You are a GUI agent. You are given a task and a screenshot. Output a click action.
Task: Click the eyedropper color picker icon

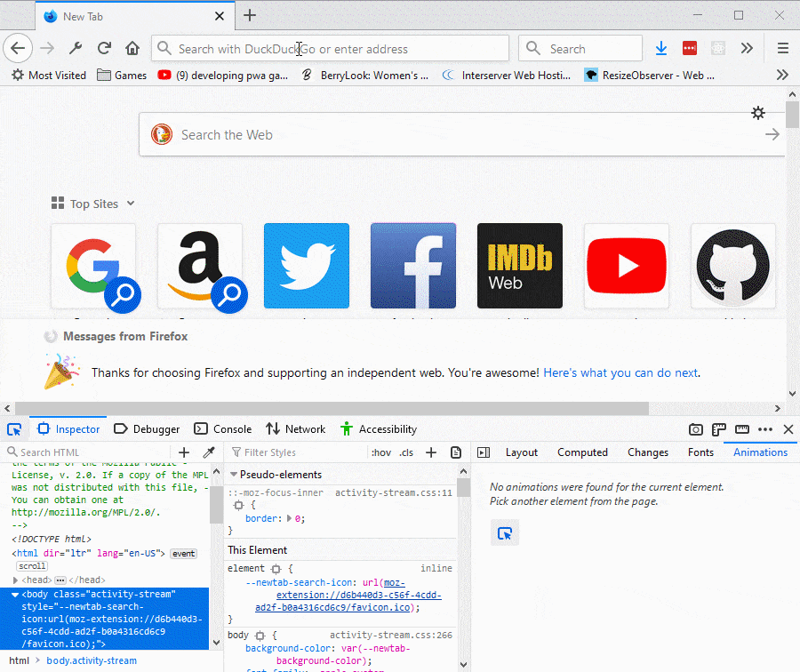tap(209, 452)
